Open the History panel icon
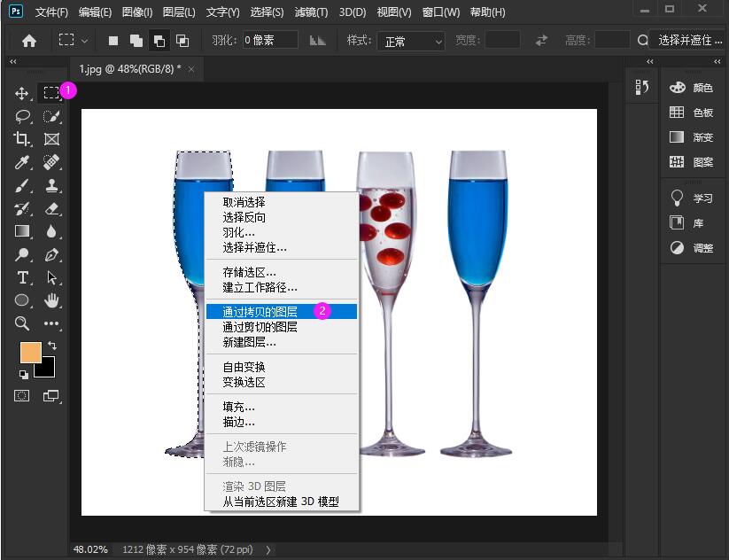Image resolution: width=729 pixels, height=560 pixels. click(x=642, y=87)
